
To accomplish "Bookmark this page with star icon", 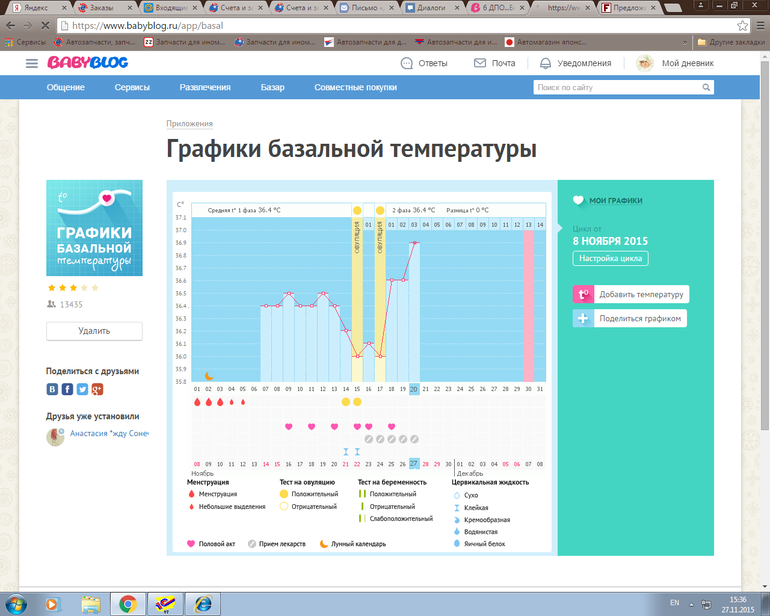I will coord(742,25).
